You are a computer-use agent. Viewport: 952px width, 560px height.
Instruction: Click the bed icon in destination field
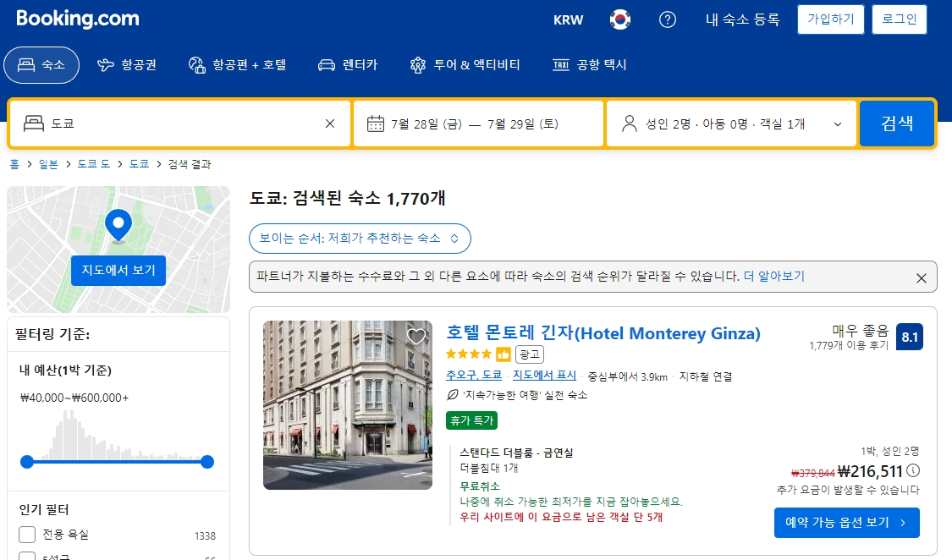(33, 124)
